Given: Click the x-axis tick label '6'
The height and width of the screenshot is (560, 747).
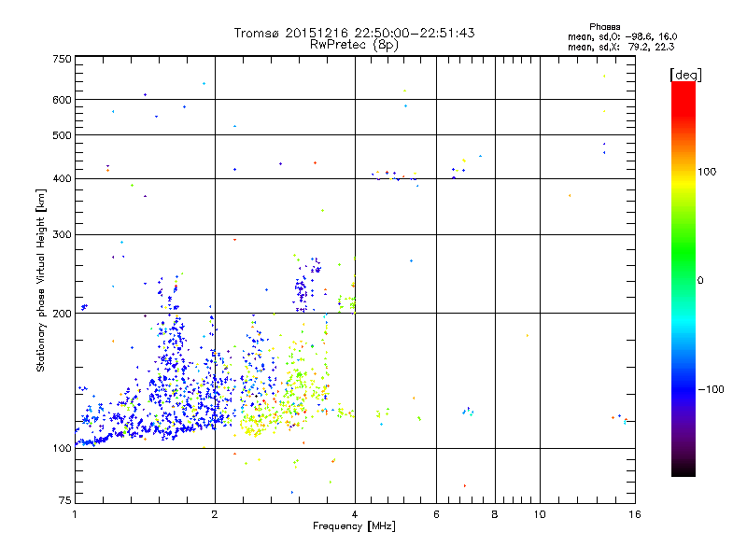Looking at the screenshot, I should [x=436, y=514].
